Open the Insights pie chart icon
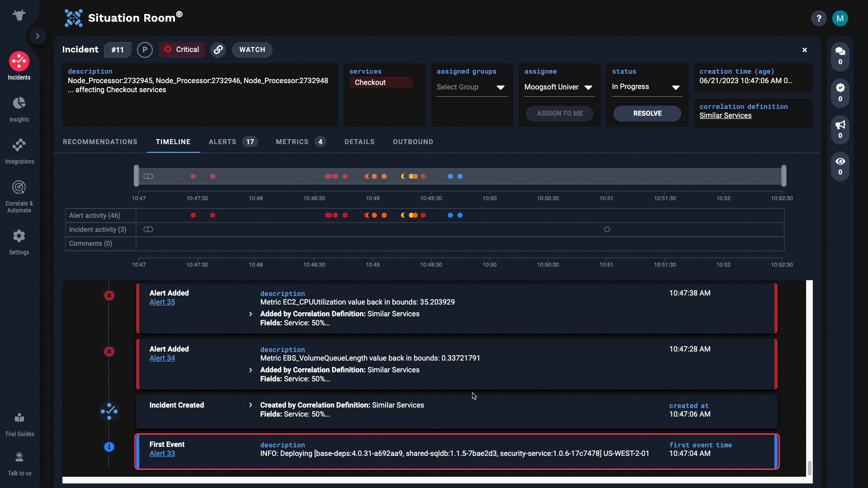This screenshot has height=488, width=868. (x=19, y=103)
